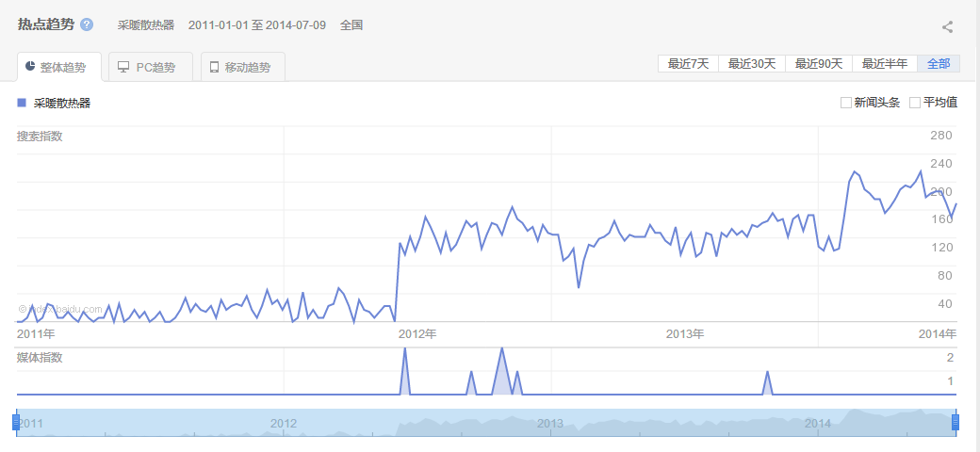Toggle the 采暖散热器 legend color square

tap(22, 103)
